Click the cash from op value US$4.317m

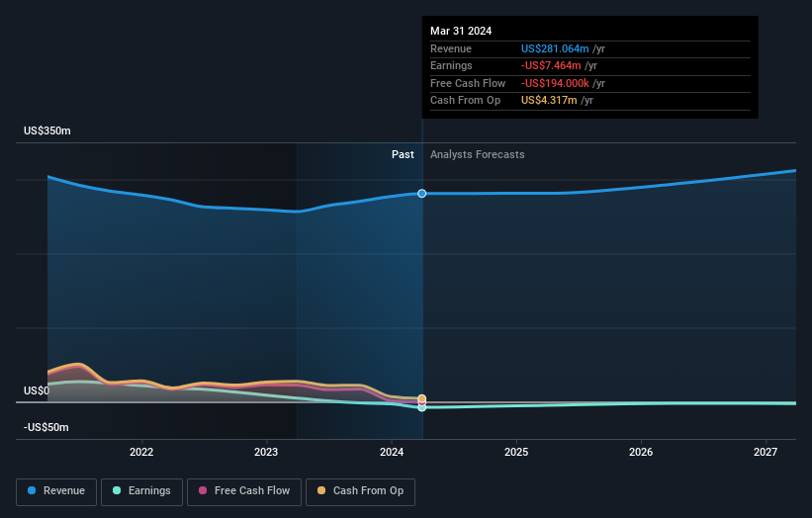coord(549,101)
